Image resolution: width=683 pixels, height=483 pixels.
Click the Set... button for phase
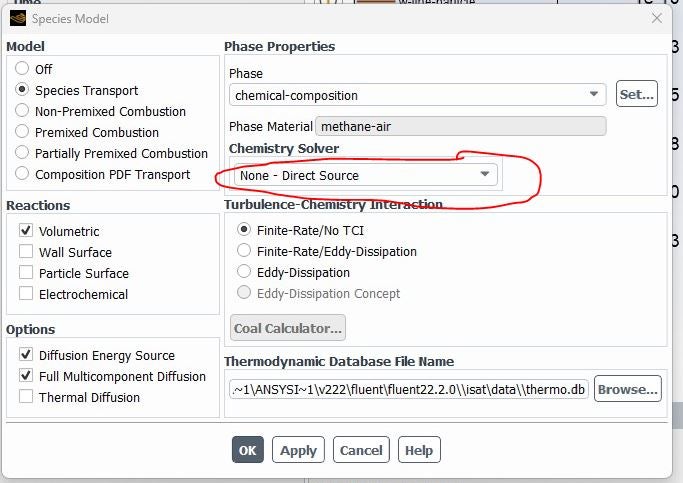pyautogui.click(x=636, y=95)
